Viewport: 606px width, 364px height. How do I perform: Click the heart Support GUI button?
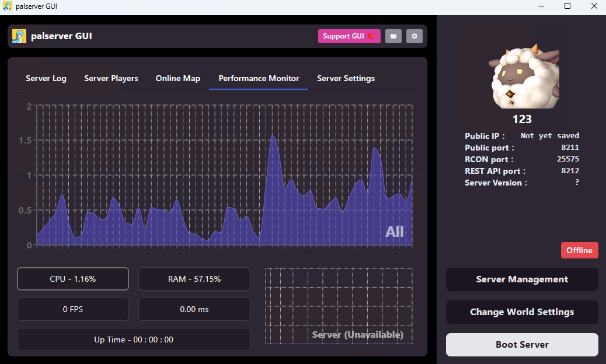pyautogui.click(x=349, y=36)
